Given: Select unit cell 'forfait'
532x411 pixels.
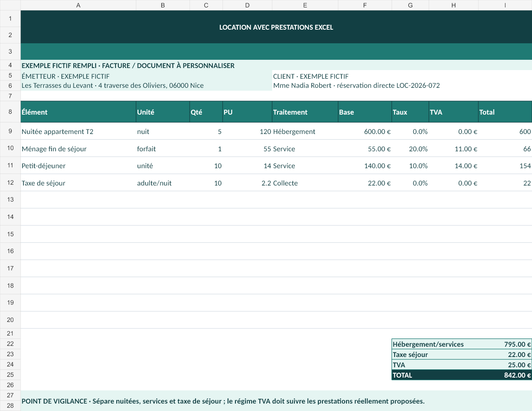Looking at the screenshot, I should [x=163, y=148].
